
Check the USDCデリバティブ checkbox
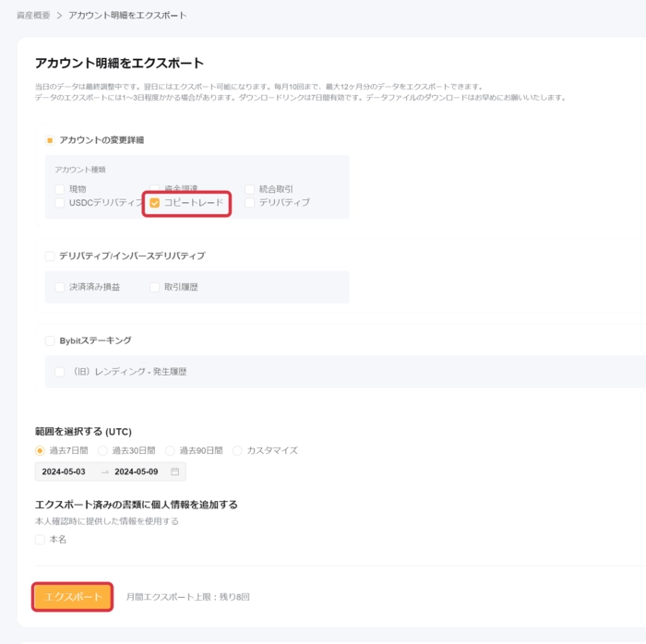[60, 203]
